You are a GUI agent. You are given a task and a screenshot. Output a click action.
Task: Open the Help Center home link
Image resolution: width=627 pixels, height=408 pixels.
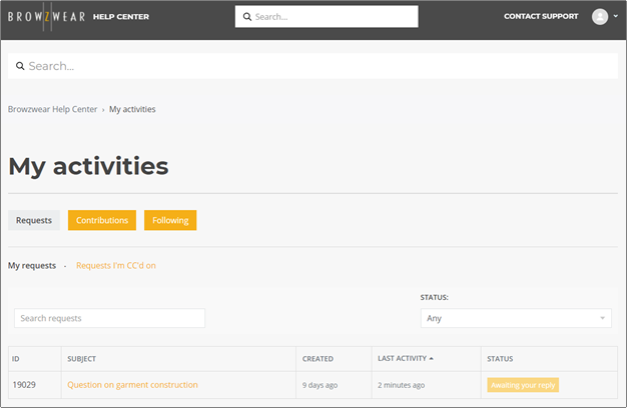click(x=121, y=17)
